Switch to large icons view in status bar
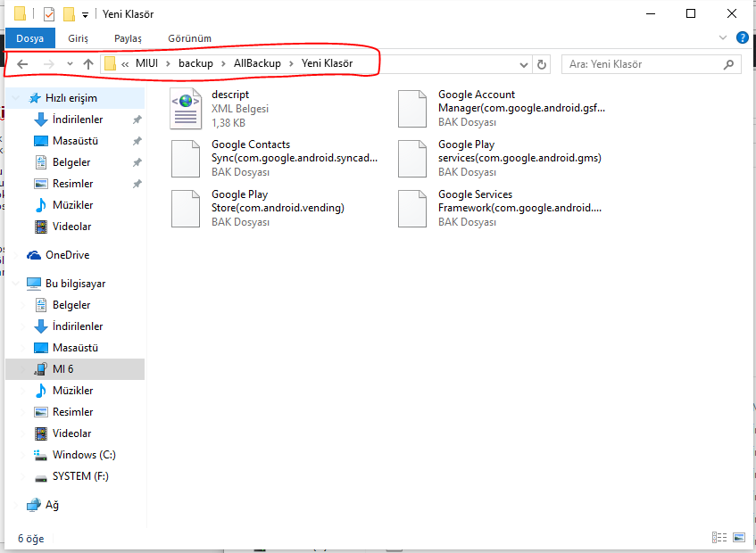Viewport: 756px width, 553px height. click(739, 537)
